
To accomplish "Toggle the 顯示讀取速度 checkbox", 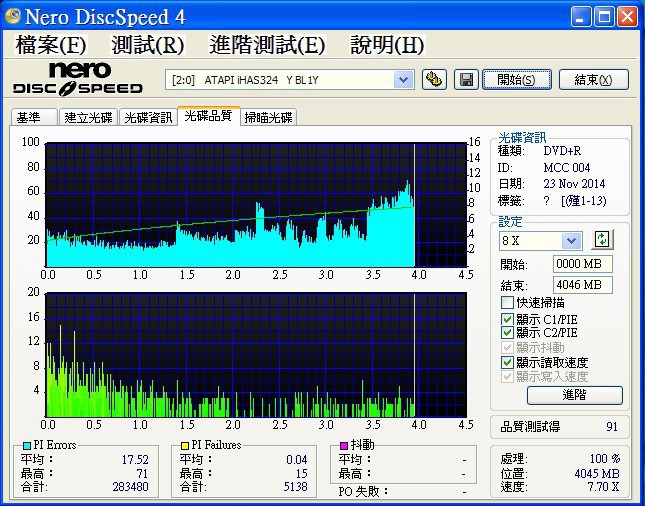I will click(x=507, y=362).
